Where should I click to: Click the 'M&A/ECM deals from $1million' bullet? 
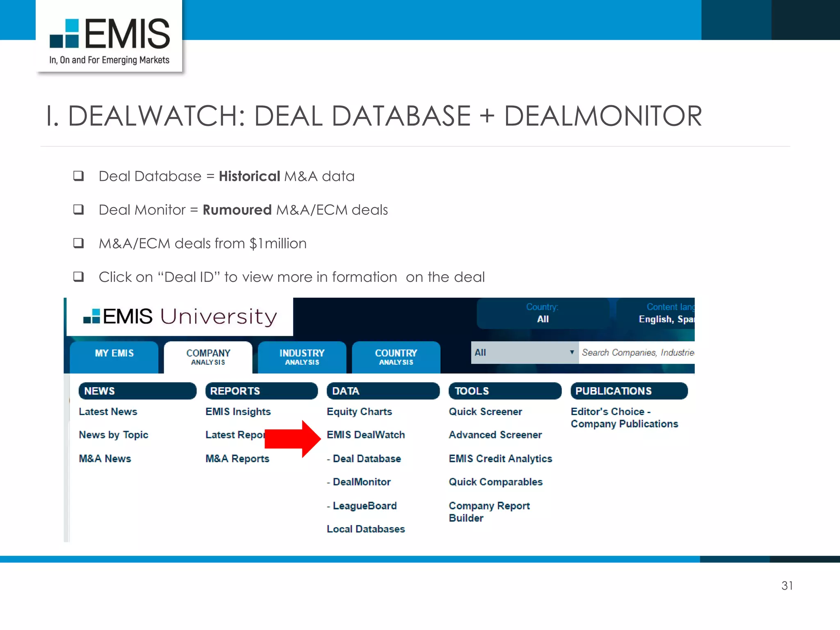[x=203, y=243]
